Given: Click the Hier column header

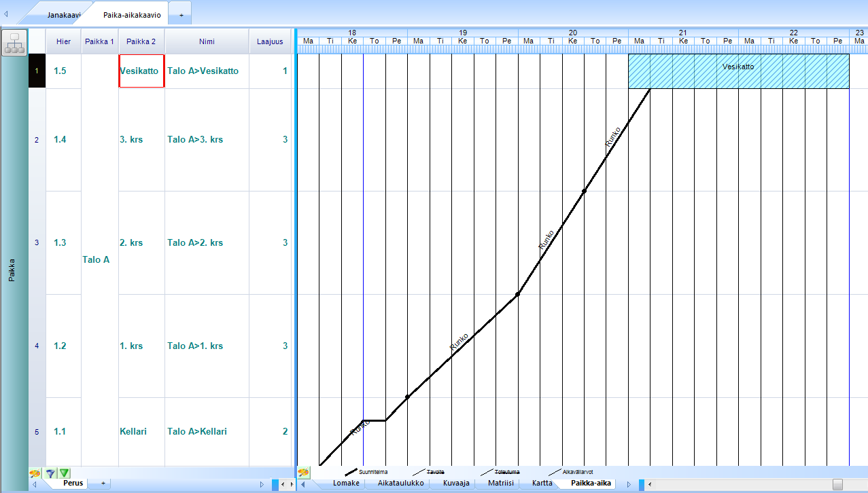Looking at the screenshot, I should [64, 41].
